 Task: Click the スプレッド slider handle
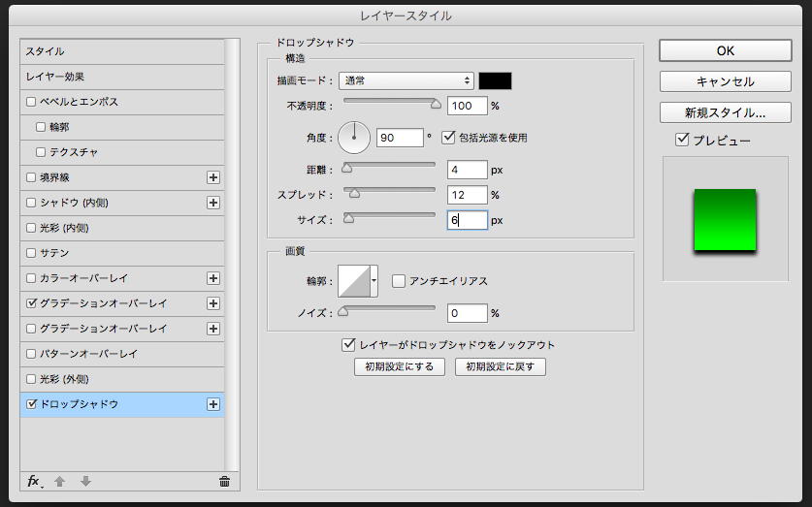click(x=354, y=194)
